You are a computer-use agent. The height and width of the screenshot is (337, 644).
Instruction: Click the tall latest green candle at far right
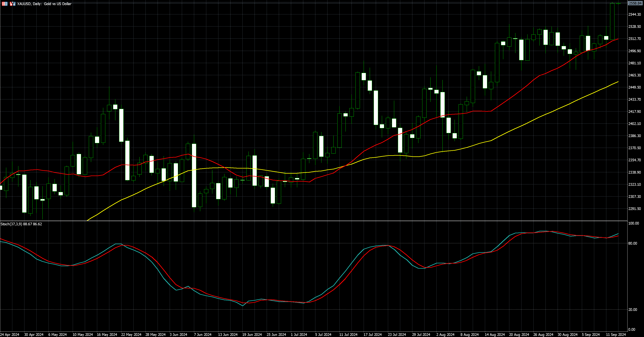(612, 21)
